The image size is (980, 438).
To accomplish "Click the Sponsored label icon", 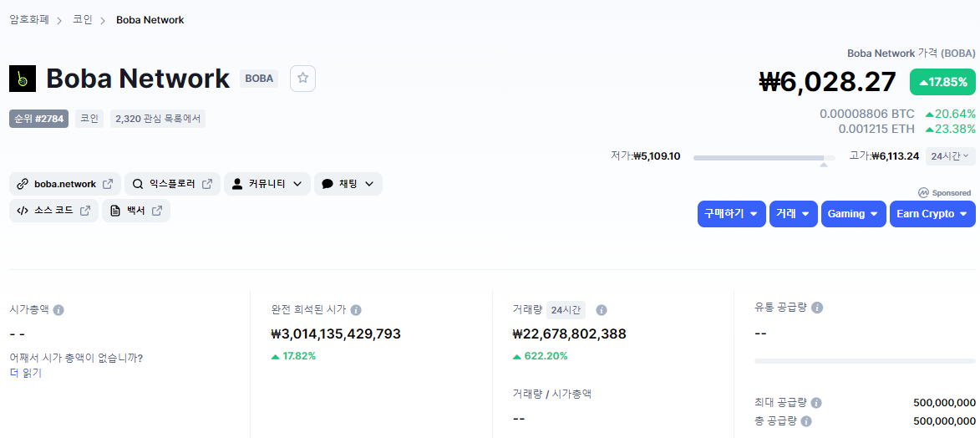I will (923, 193).
